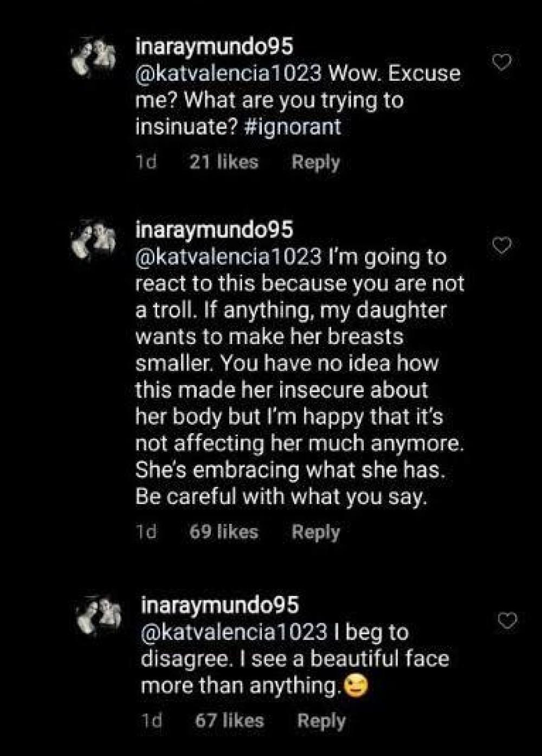This screenshot has height=756, width=542.
Task: Tap the @katvalencia1023 mention before "I beg to"
Action: 234,632
